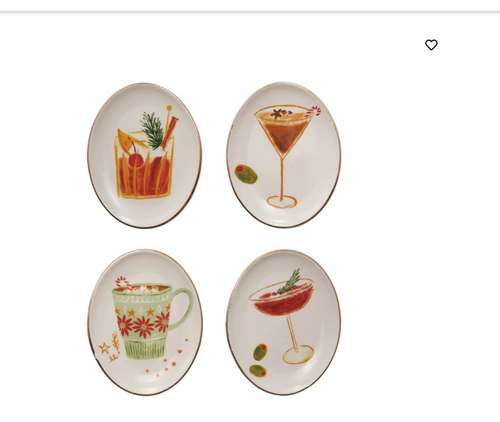Click the star anise atop the martini

[x=277, y=114]
